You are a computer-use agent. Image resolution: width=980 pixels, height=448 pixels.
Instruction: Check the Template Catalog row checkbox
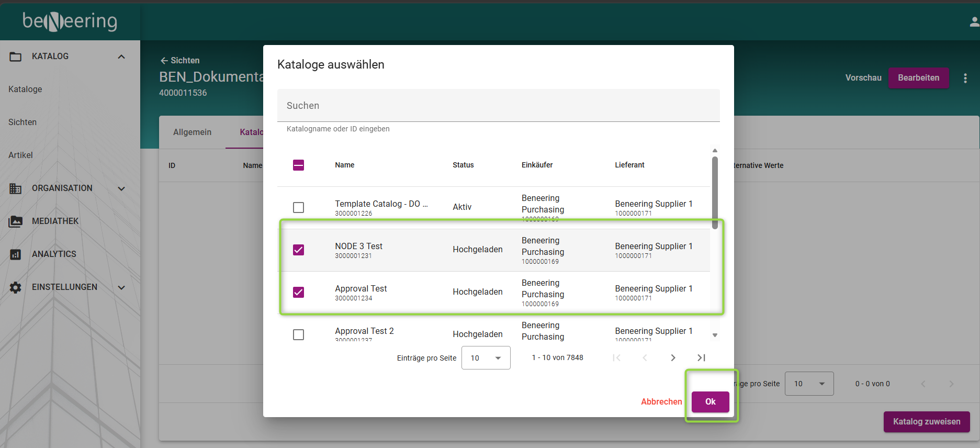pos(298,208)
